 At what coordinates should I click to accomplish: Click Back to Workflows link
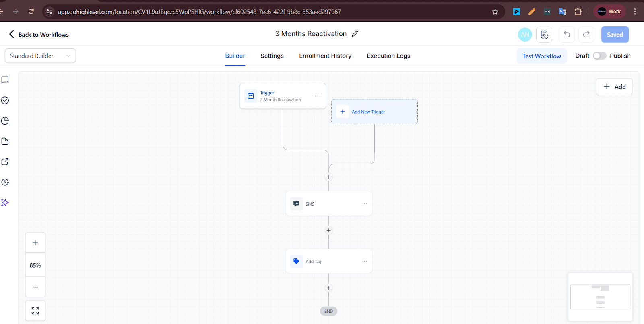pos(43,35)
